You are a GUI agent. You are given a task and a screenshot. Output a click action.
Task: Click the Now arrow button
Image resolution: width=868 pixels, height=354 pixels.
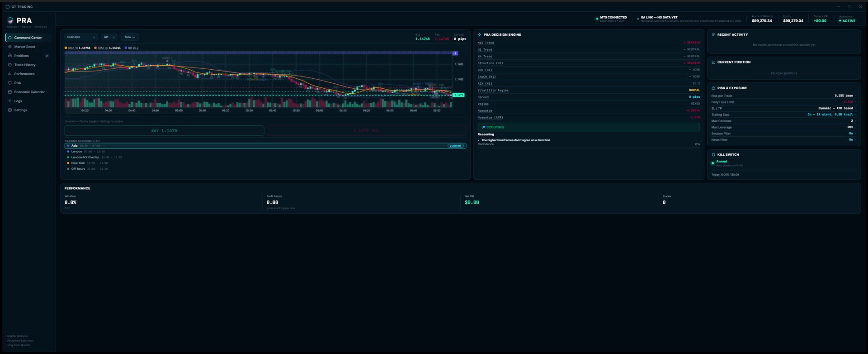pos(130,37)
